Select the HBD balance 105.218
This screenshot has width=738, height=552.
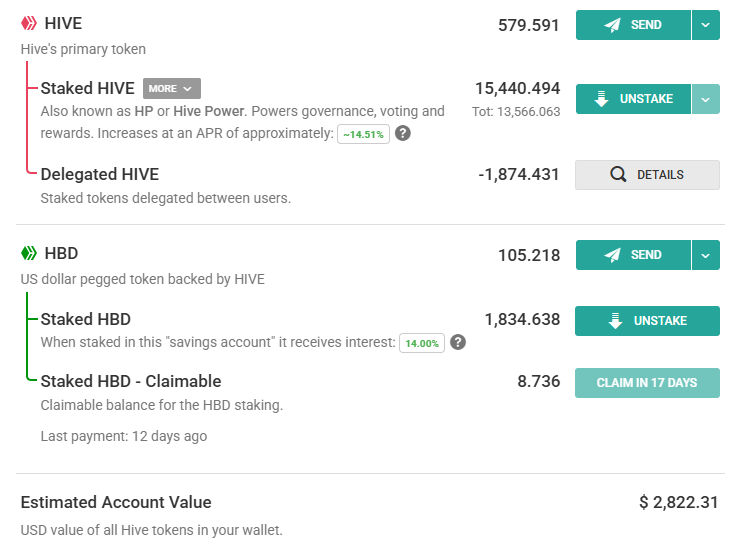click(x=529, y=255)
